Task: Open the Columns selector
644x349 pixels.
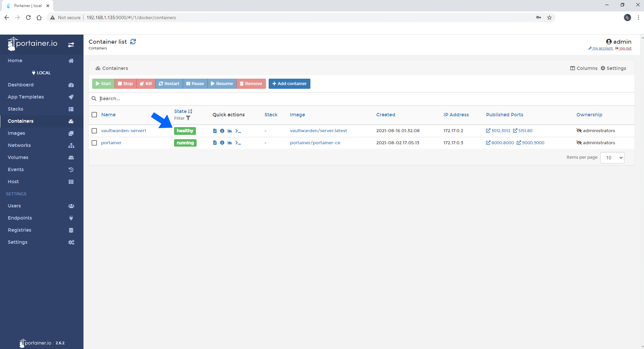Action: pos(583,68)
